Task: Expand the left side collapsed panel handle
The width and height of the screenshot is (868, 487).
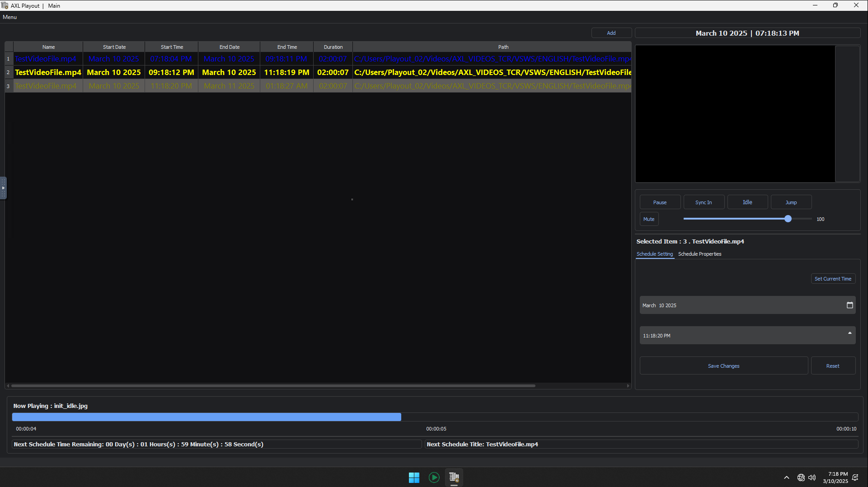Action: coord(3,188)
